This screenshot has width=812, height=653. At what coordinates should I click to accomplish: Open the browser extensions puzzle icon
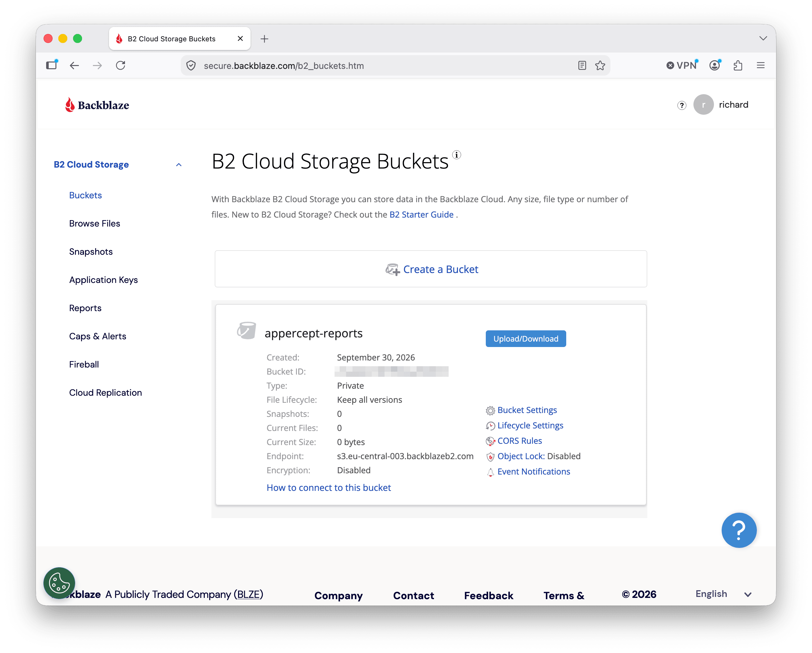click(x=738, y=66)
